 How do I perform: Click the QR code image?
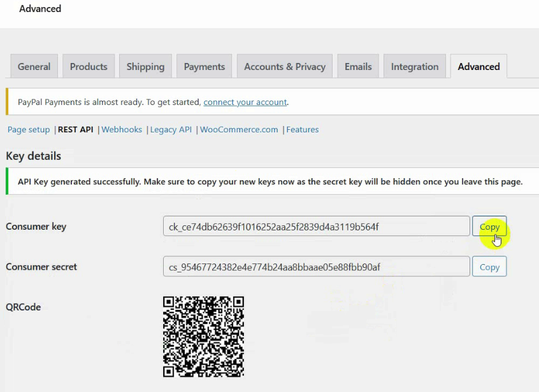[x=203, y=337]
